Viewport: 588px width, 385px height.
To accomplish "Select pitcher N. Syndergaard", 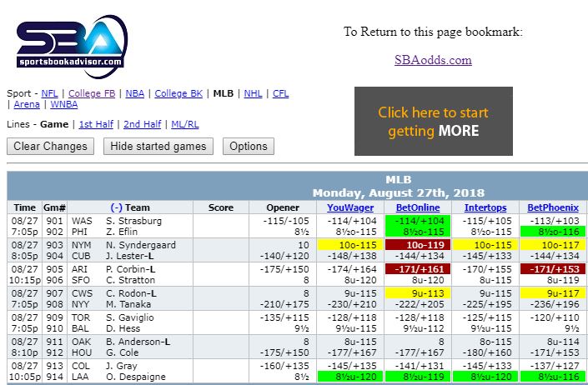I will point(141,245).
